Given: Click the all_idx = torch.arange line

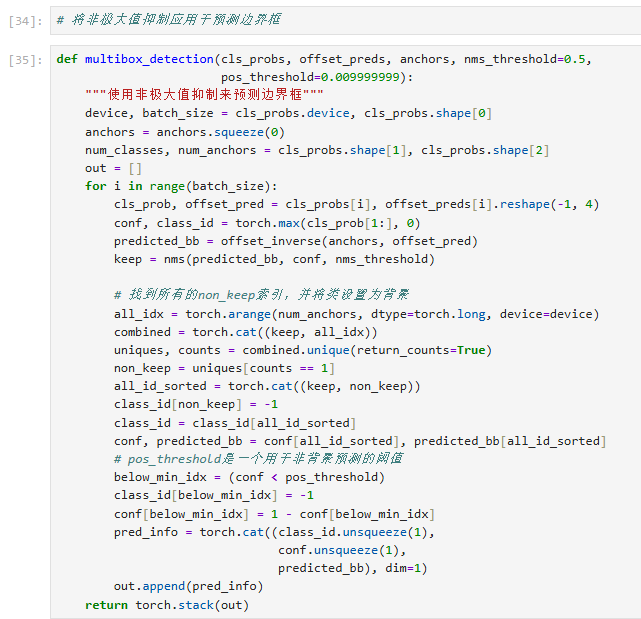Looking at the screenshot, I should click(356, 314).
